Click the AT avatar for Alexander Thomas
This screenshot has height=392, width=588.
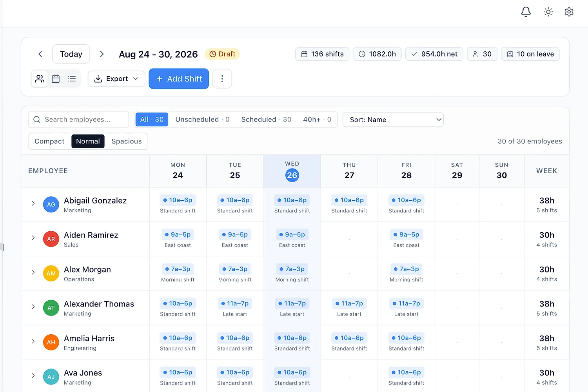click(51, 308)
